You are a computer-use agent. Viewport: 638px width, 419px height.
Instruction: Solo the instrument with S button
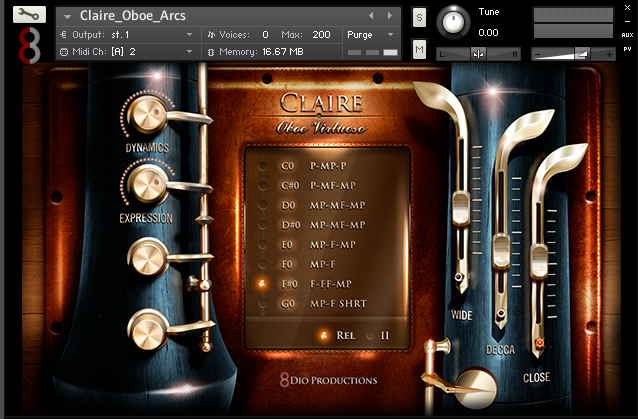pos(419,17)
